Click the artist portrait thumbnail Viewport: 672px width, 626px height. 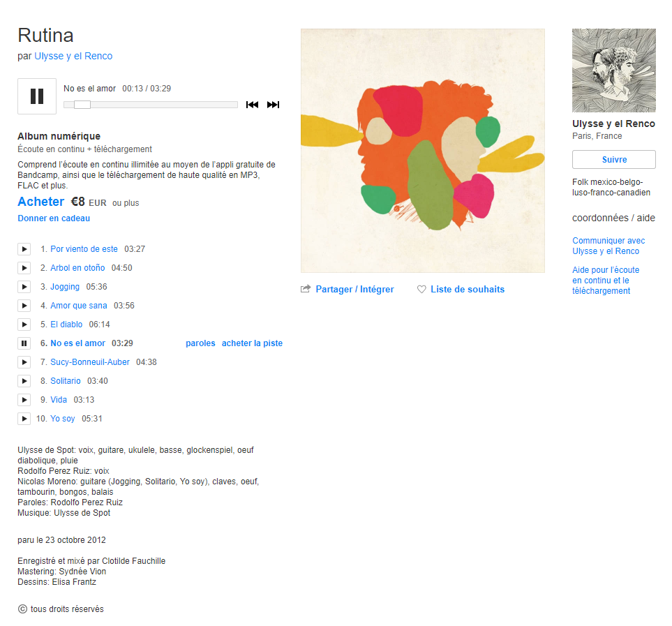(613, 70)
